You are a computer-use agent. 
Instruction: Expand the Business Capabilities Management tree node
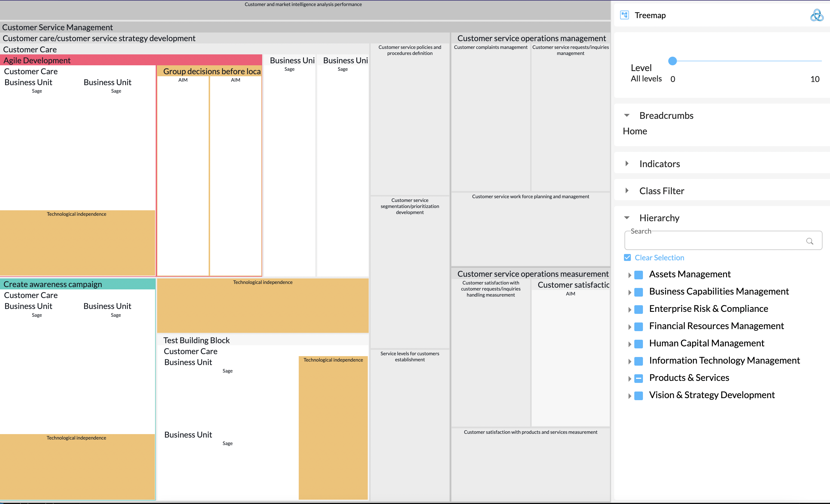629,292
